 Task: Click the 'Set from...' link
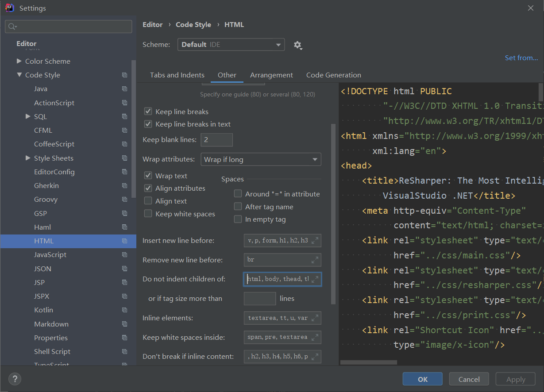pyautogui.click(x=521, y=58)
